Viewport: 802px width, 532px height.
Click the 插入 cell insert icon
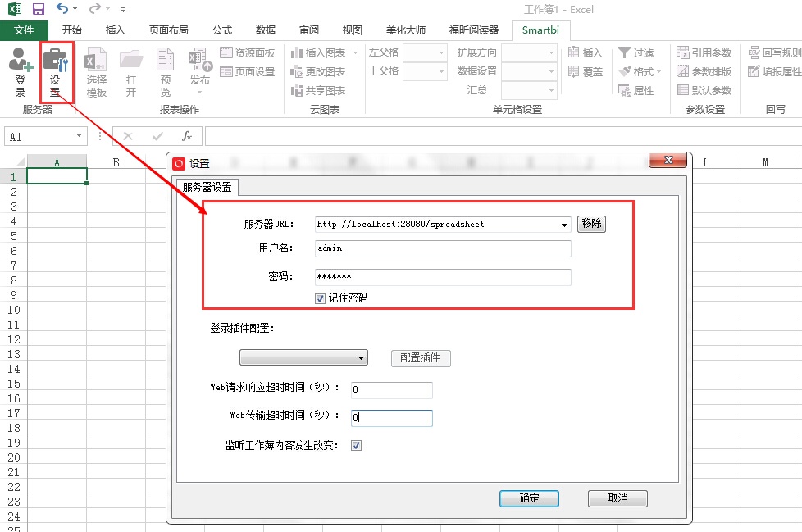(586, 52)
